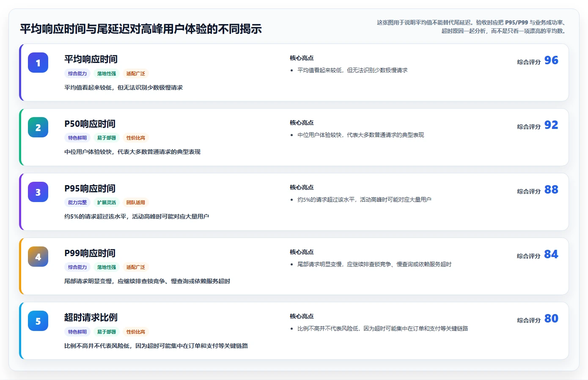Click the number 4 rank badge
This screenshot has height=380, width=588.
[x=38, y=257]
